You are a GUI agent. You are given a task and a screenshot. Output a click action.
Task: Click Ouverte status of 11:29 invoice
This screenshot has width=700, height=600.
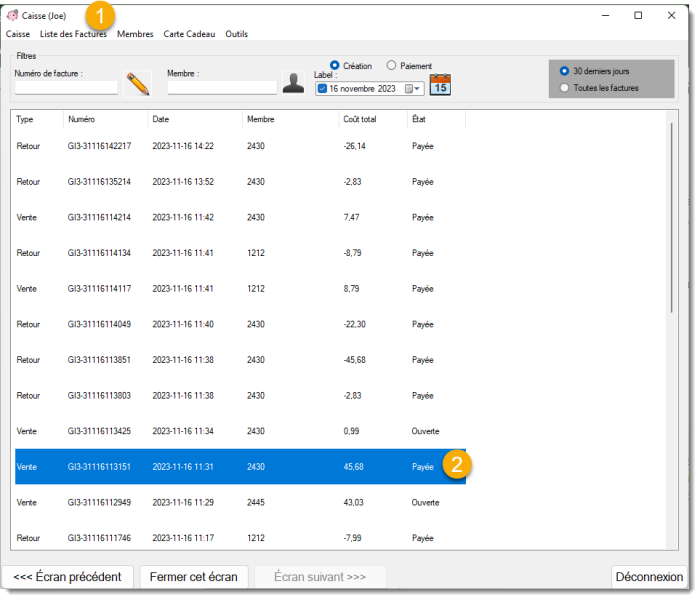tap(425, 503)
